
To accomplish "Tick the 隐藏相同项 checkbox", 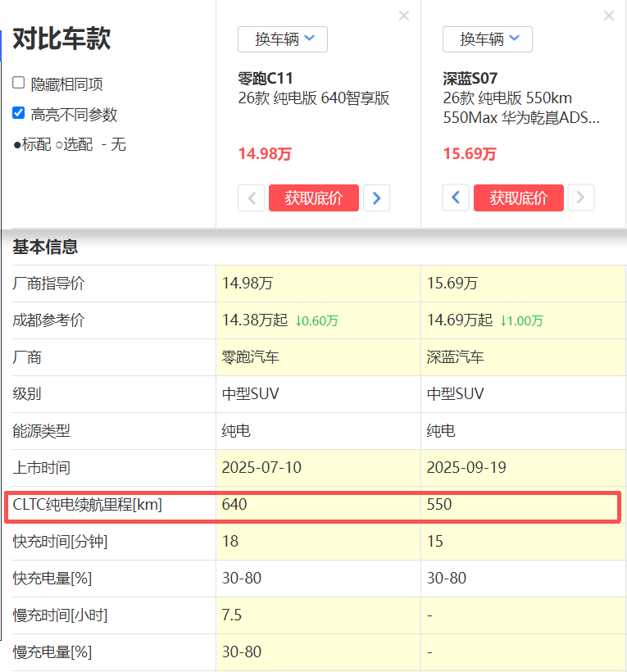I will 18,83.
